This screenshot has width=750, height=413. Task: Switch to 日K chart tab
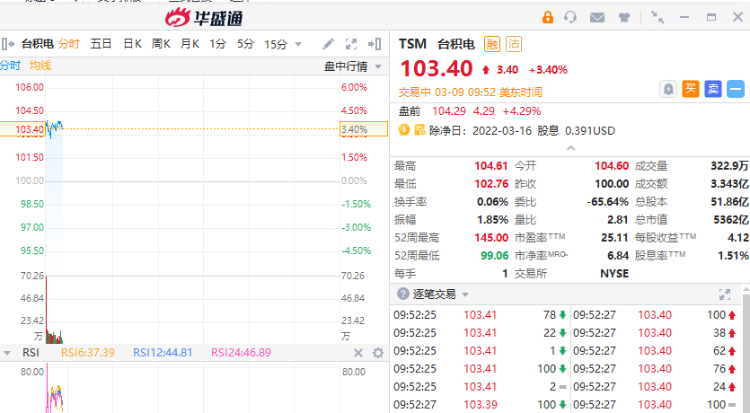pyautogui.click(x=132, y=44)
